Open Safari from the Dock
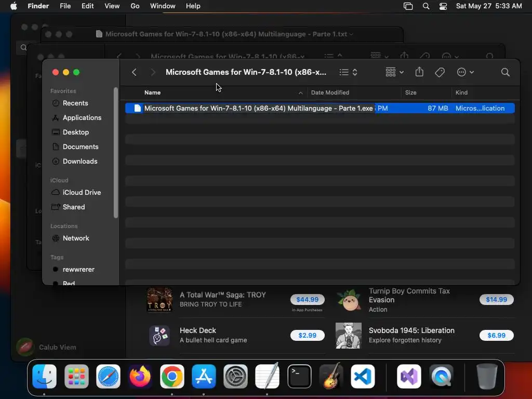 click(108, 377)
